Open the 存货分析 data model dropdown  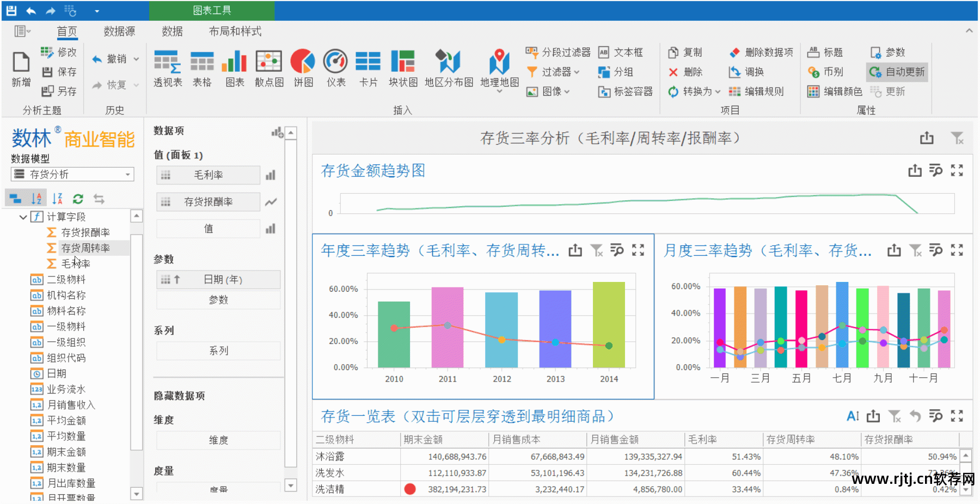pyautogui.click(x=127, y=175)
